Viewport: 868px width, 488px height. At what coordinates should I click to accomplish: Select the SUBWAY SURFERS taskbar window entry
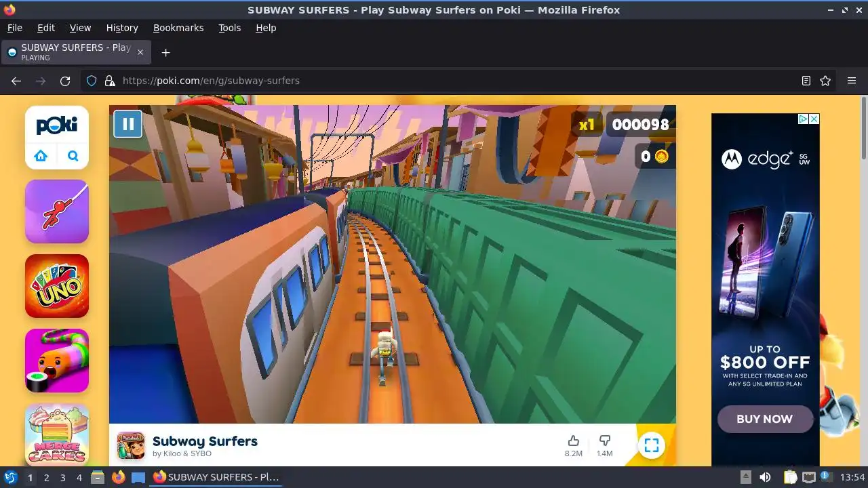click(217, 477)
